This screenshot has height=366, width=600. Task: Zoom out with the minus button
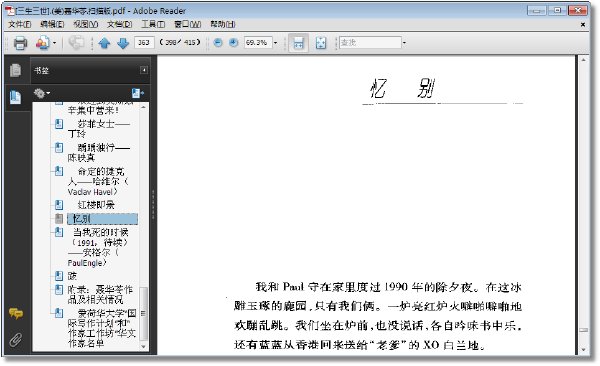coord(218,42)
